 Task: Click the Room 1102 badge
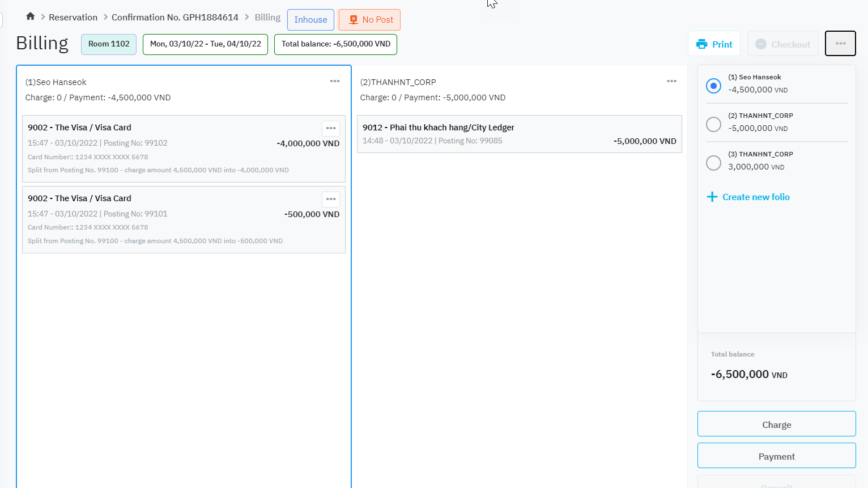pos(109,44)
